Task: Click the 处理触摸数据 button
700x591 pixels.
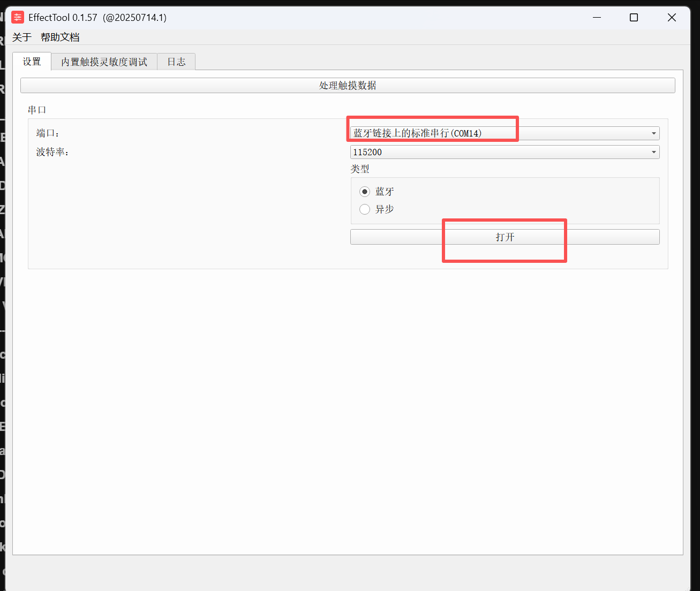Action: [348, 86]
